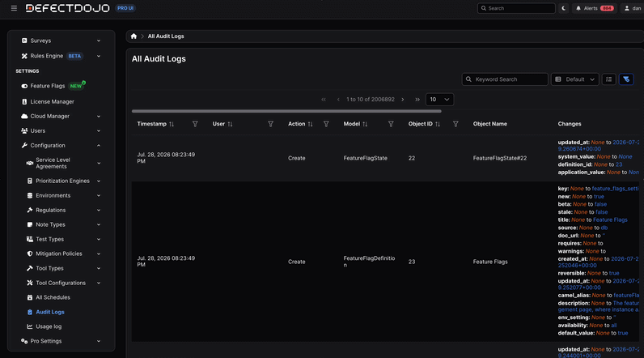This screenshot has height=358, width=644.
Task: Open filter for Timestamp column
Action: tap(195, 124)
